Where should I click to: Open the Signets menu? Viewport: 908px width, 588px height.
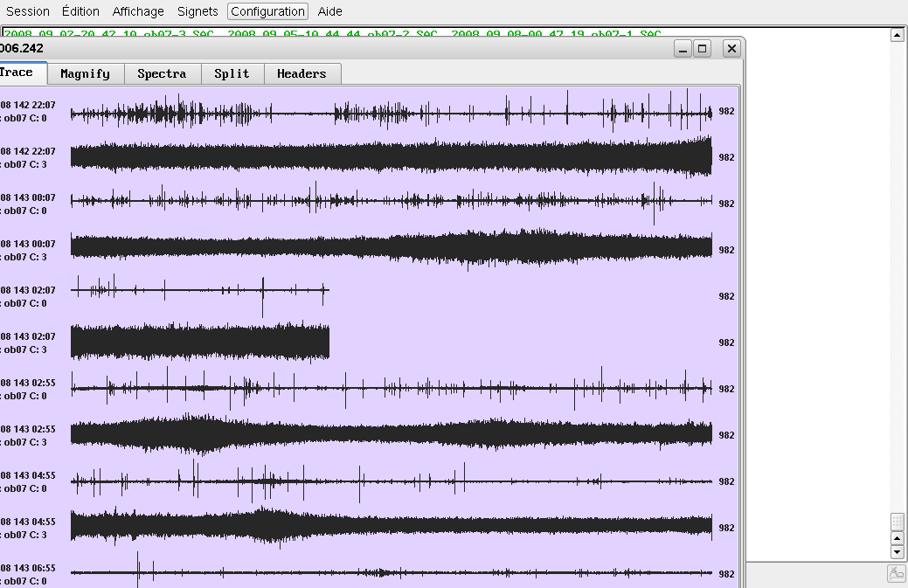[198, 11]
